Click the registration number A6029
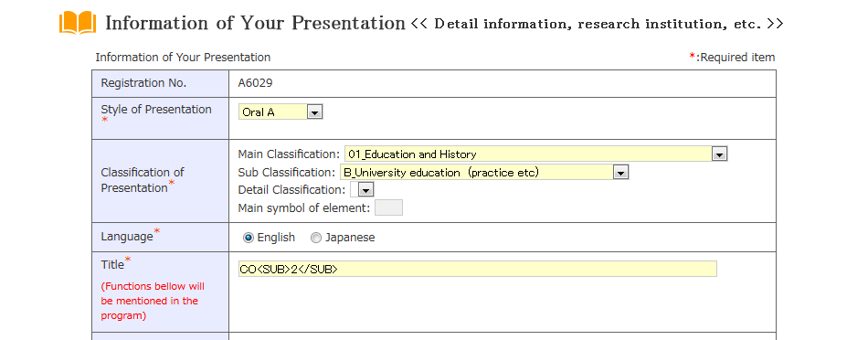 255,83
